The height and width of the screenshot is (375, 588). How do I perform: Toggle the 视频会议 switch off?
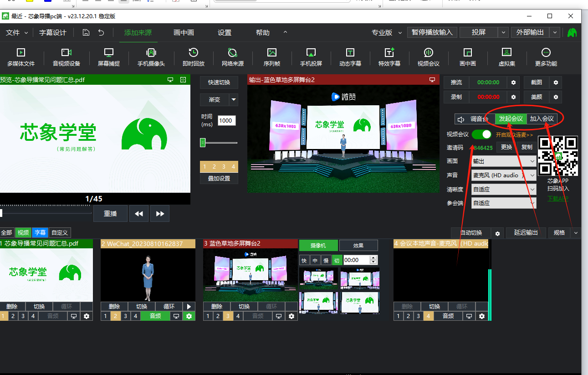(x=481, y=134)
